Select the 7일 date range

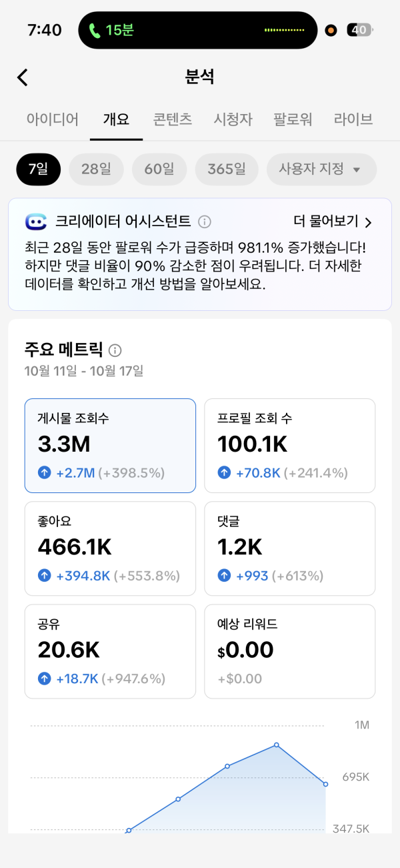(38, 169)
